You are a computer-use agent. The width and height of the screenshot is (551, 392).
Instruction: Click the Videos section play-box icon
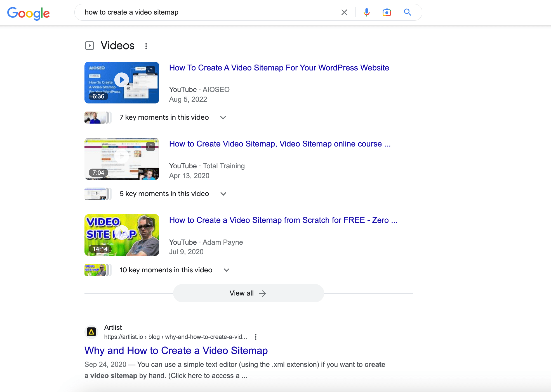(x=90, y=46)
